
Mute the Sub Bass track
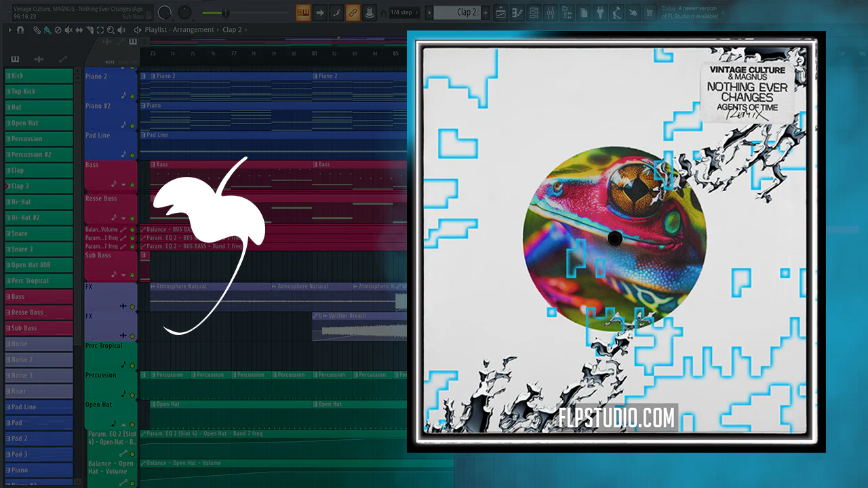pyautogui.click(x=132, y=275)
